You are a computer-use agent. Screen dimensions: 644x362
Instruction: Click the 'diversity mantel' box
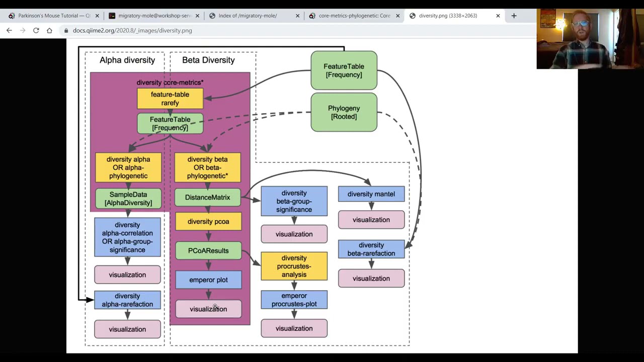[371, 194]
